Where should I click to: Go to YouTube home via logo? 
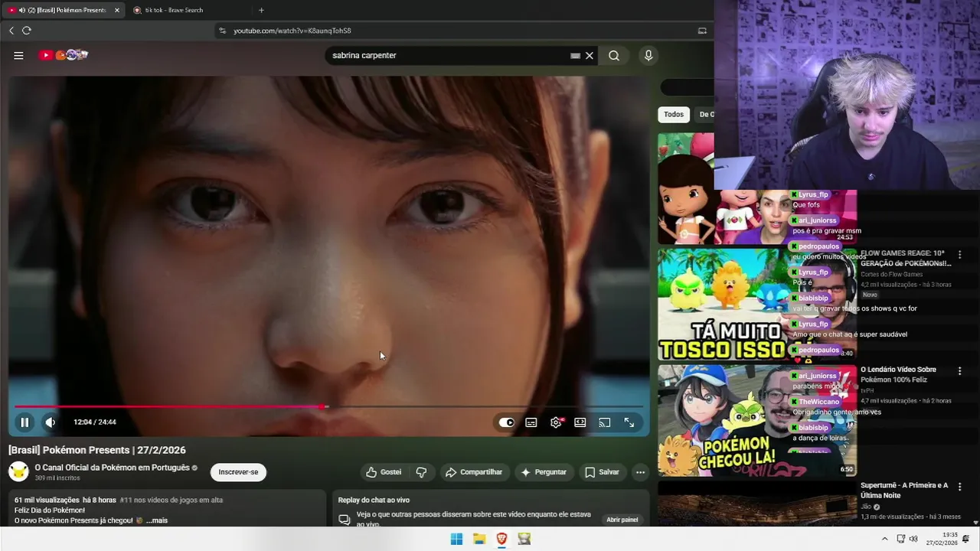64,55
